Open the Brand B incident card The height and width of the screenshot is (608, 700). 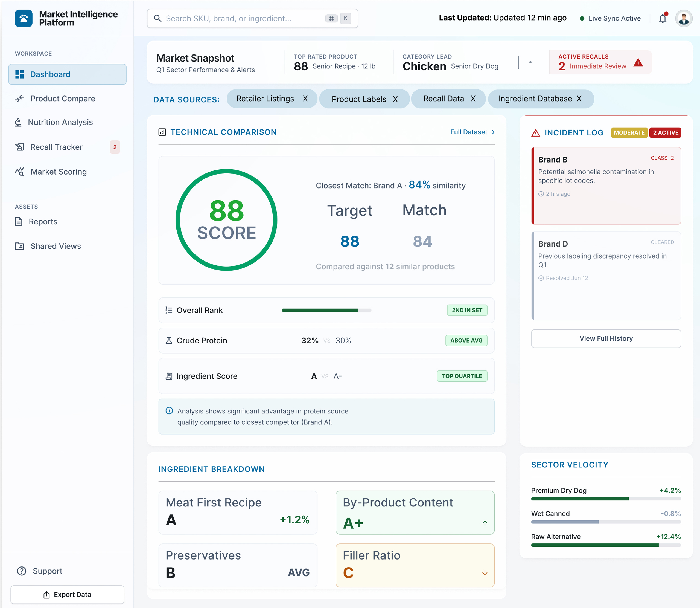(606, 186)
